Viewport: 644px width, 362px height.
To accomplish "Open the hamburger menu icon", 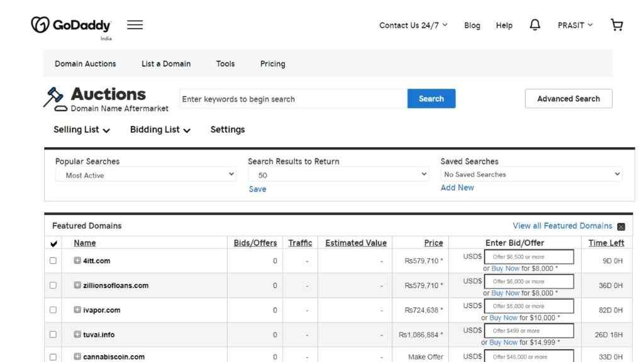I will [x=135, y=25].
